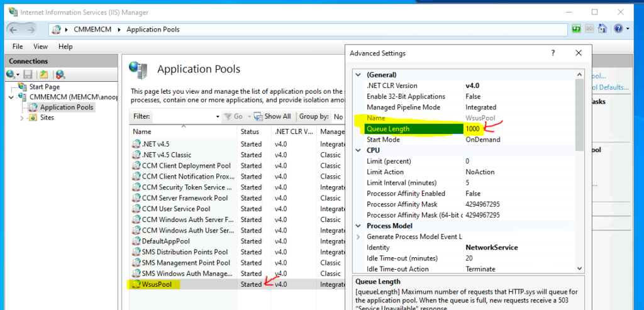
Task: Click the DefaultAppPool icon
Action: [x=136, y=241]
